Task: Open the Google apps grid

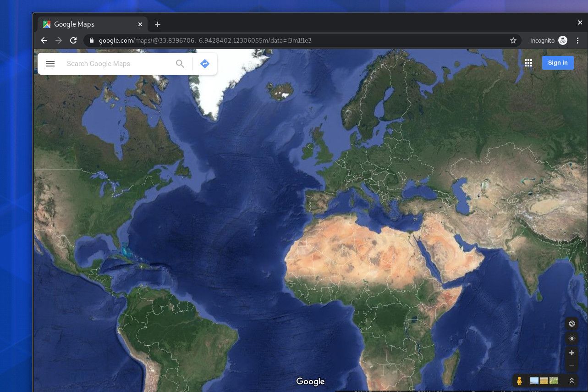Action: click(528, 63)
